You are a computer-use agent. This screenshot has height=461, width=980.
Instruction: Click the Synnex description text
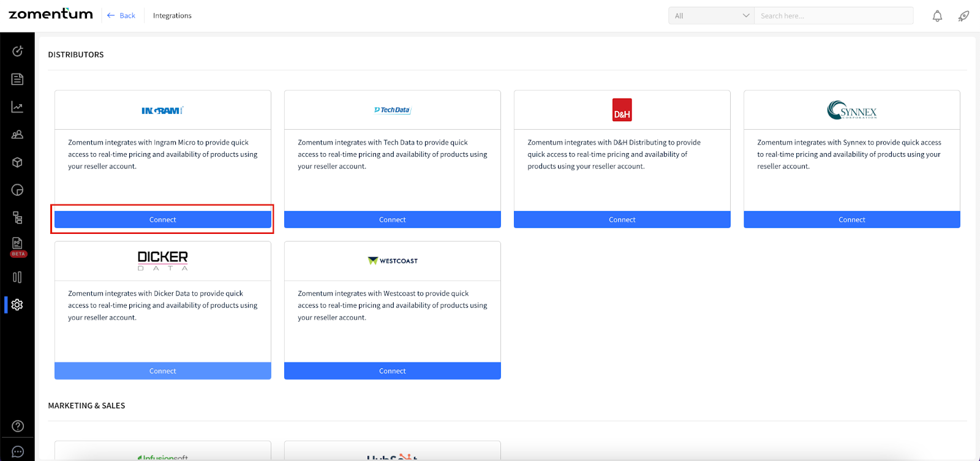pyautogui.click(x=850, y=154)
